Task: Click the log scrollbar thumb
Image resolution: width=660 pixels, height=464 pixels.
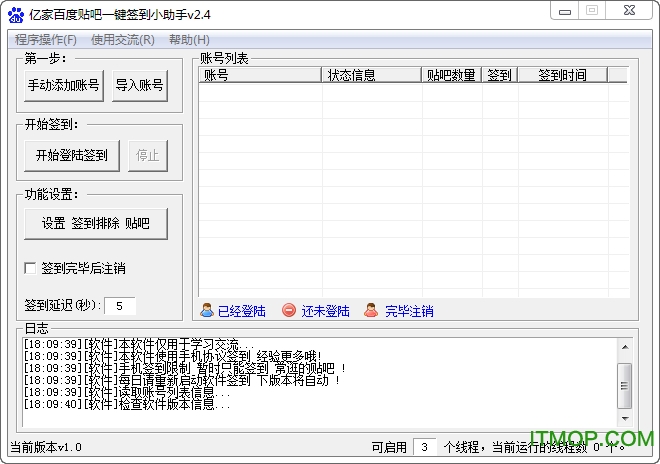Action: [x=625, y=386]
